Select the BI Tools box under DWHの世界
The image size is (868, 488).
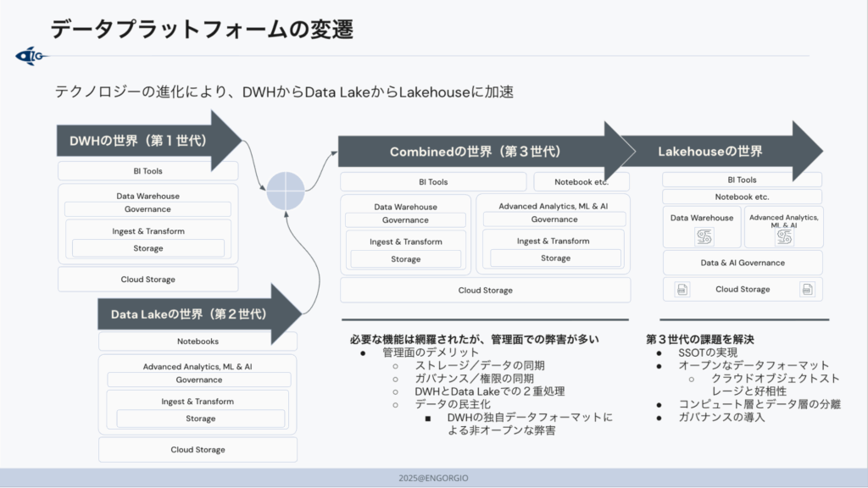point(147,171)
